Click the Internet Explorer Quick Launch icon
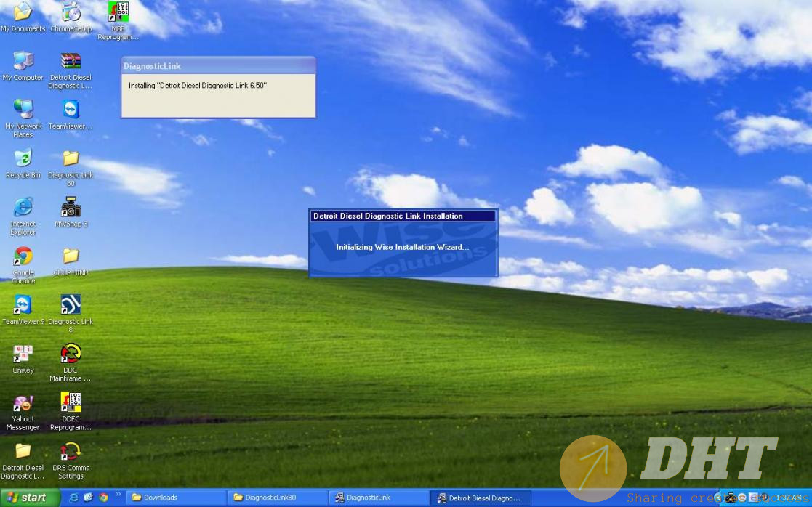The height and width of the screenshot is (507, 812). point(73,498)
